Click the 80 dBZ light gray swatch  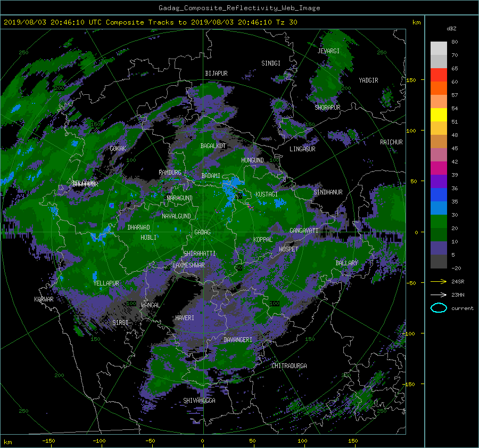pyautogui.click(x=439, y=48)
